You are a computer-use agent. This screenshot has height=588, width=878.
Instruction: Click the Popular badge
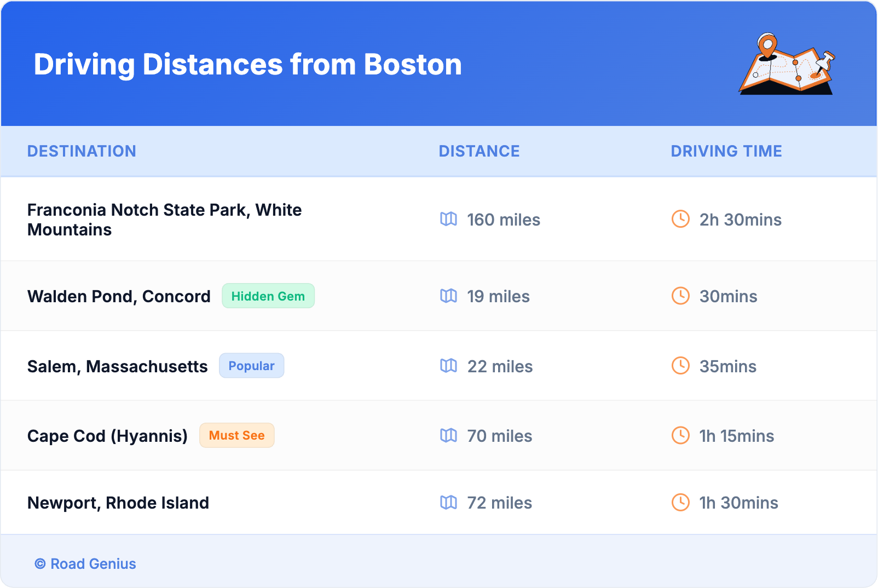coord(251,366)
